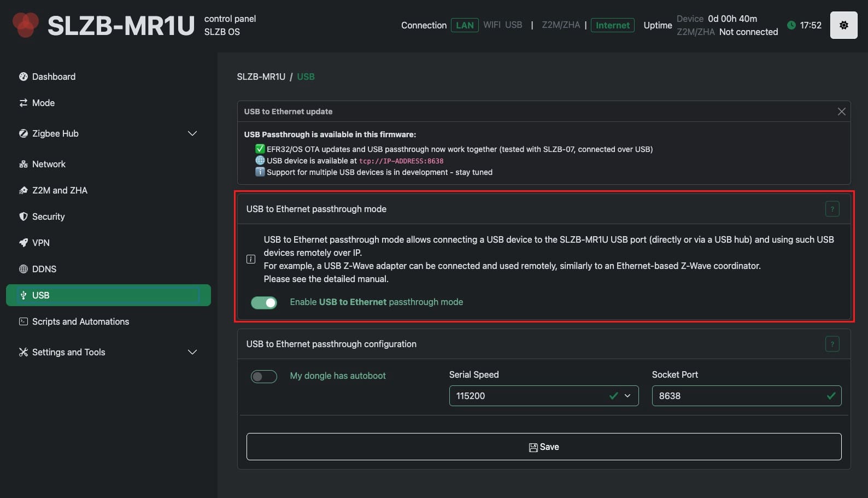Click the Scripts and Automations terminal icon

coord(23,321)
